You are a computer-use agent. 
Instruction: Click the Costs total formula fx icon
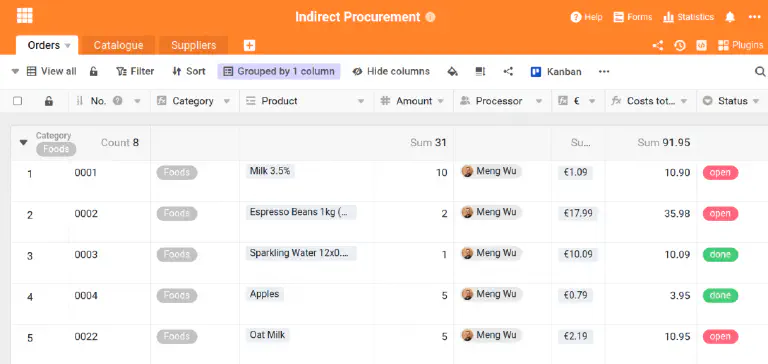pyautogui.click(x=616, y=101)
